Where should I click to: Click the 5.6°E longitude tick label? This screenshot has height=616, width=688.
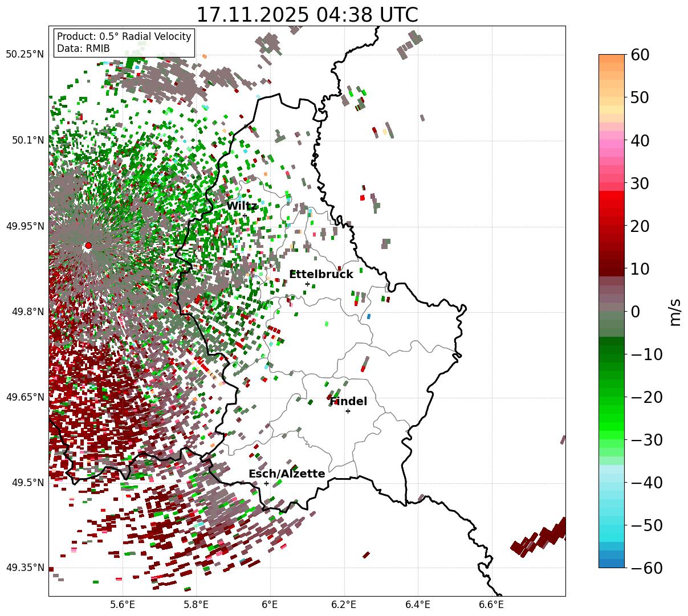123,605
